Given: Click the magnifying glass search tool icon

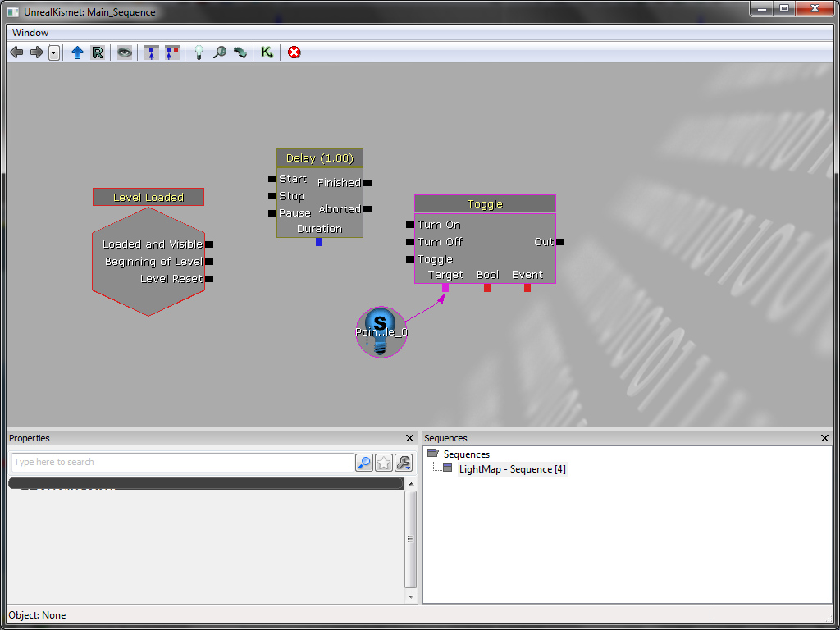Looking at the screenshot, I should (x=220, y=52).
